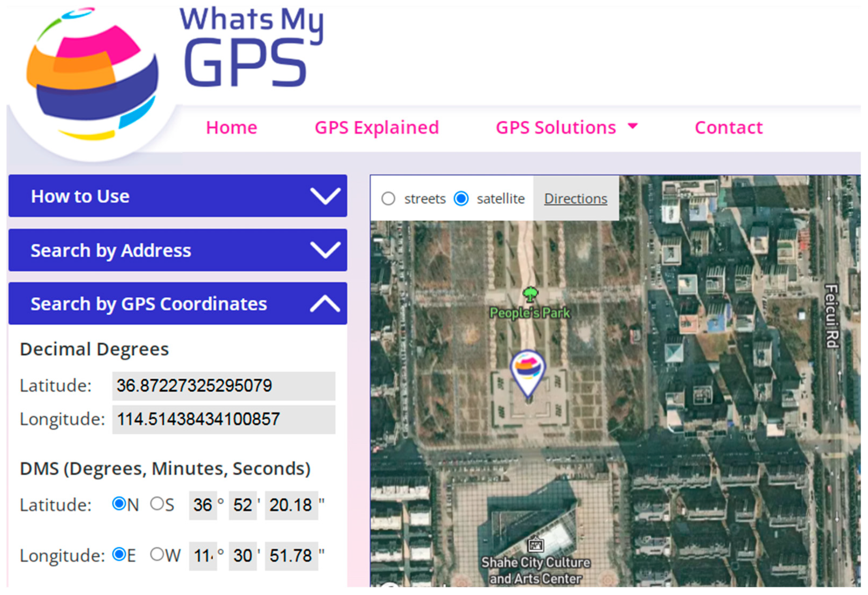Screen dimensions: 868x595
Task: Open the GPS Explained page
Action: pyautogui.click(x=377, y=128)
